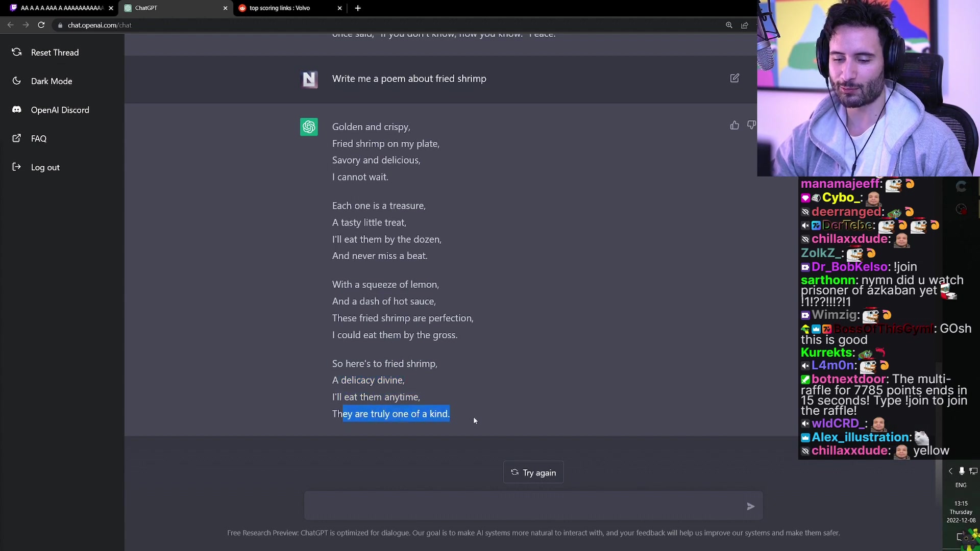
Task: Click the Alex_illustration username in chat
Action: pos(861,437)
